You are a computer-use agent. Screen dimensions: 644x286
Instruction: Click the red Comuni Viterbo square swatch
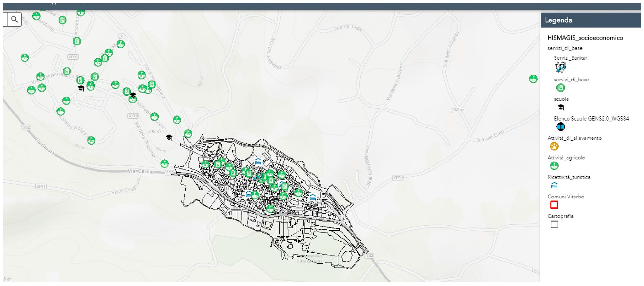point(554,205)
